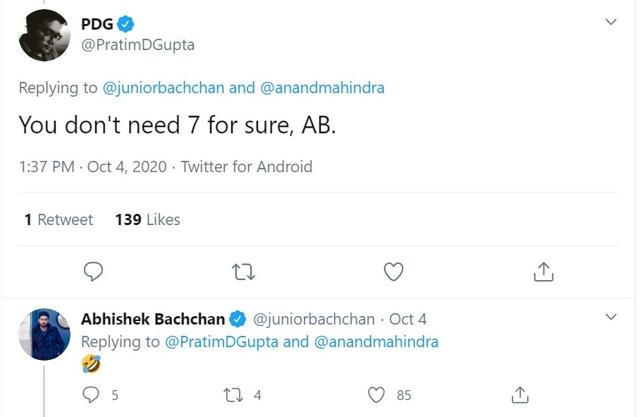Open more options chevron on PDG's tweet
The width and height of the screenshot is (640, 417).
pos(611,22)
